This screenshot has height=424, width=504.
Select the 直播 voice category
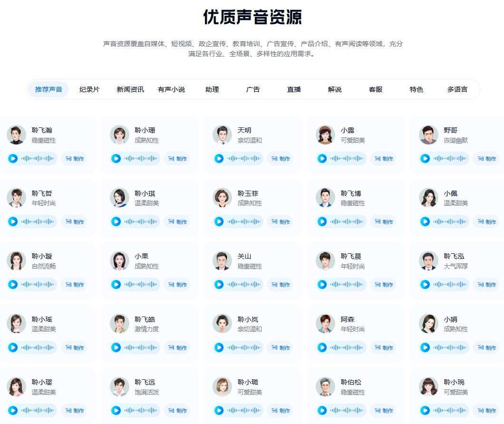[x=293, y=88]
